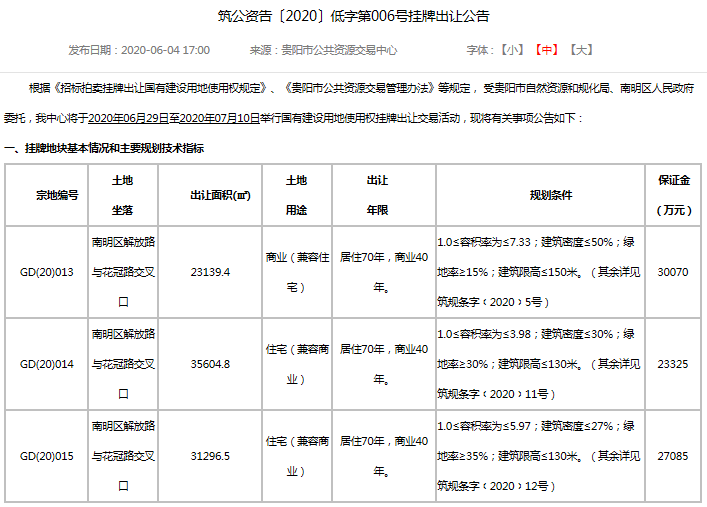Screen dimensions: 707x507
Task: Click deposit value 30070
Action: pos(673,272)
